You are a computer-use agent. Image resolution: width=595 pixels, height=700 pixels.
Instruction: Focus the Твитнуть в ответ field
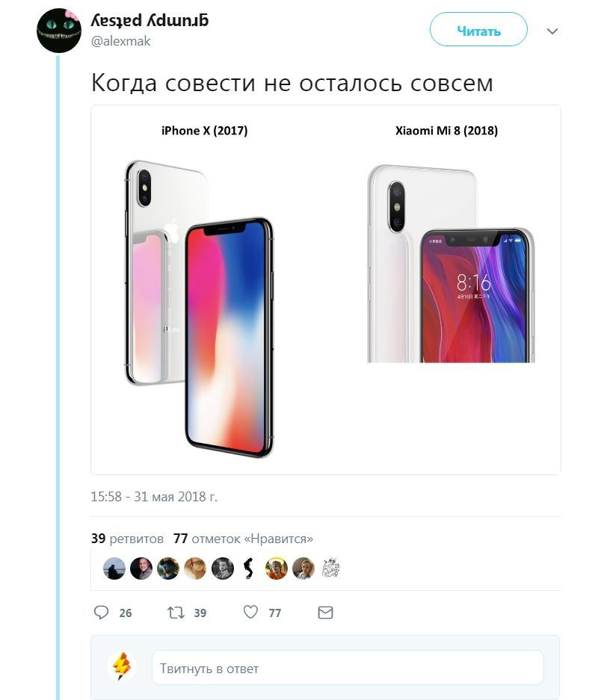348,668
